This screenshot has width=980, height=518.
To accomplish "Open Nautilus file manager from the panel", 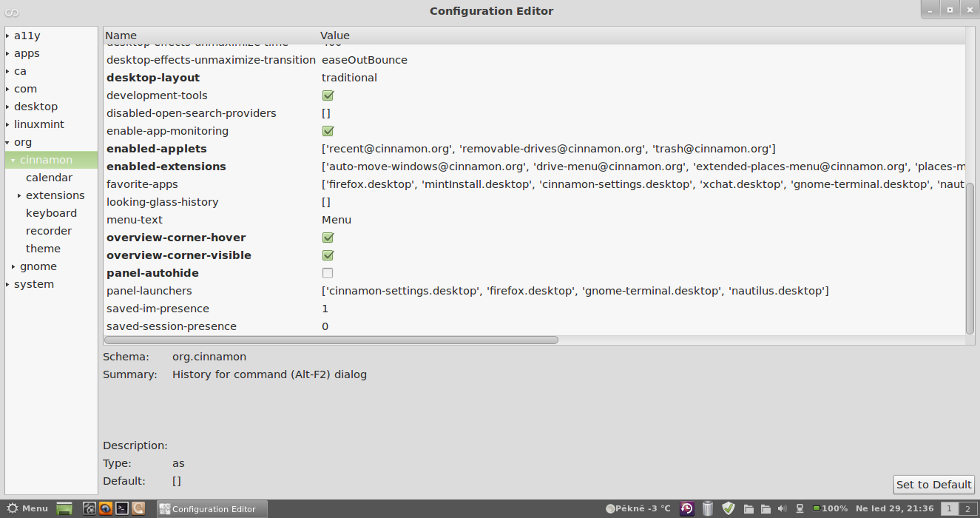I will point(138,508).
